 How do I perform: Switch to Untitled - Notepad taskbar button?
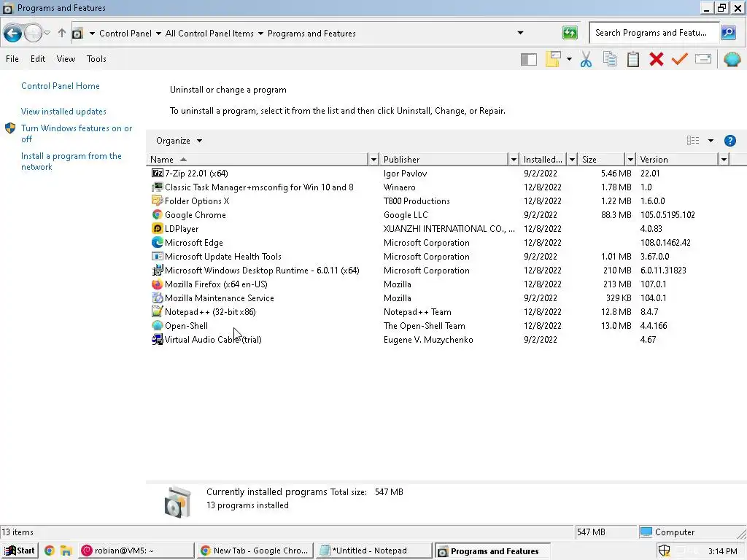point(373,551)
